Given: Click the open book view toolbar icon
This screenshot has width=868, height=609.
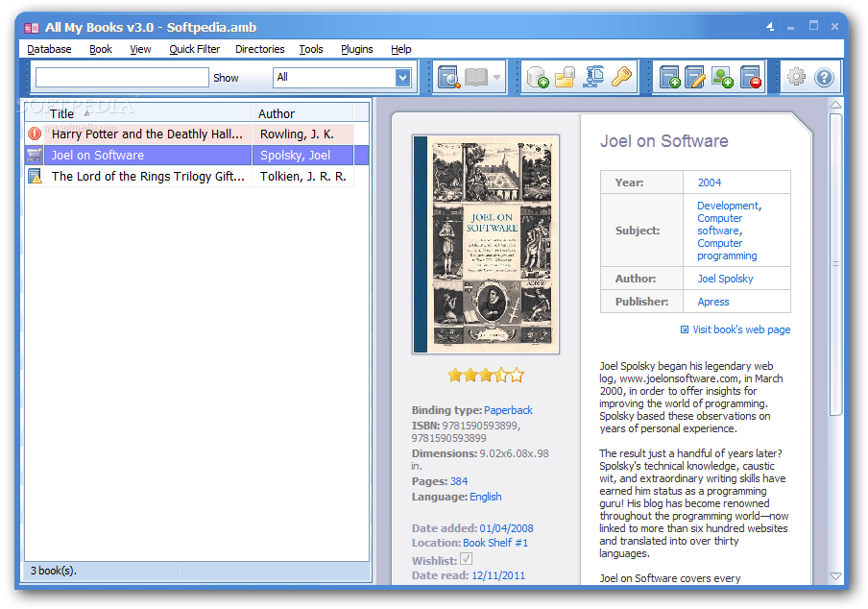Looking at the screenshot, I should coord(476,77).
